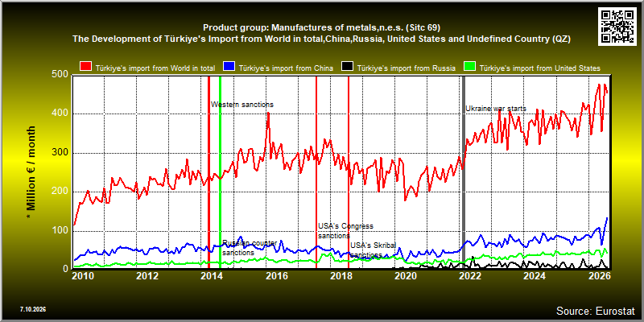Click the green United States legend swatch

click(x=470, y=68)
